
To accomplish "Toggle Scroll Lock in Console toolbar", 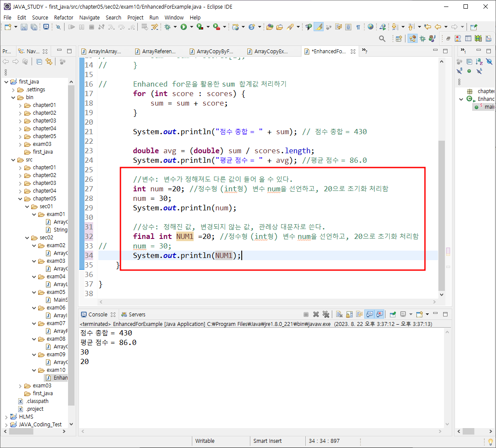I will (349, 314).
